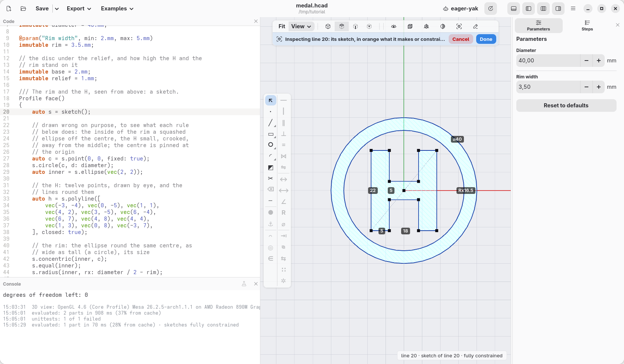Image resolution: width=624 pixels, height=364 pixels.
Task: Click the new file icon
Action: tap(9, 9)
